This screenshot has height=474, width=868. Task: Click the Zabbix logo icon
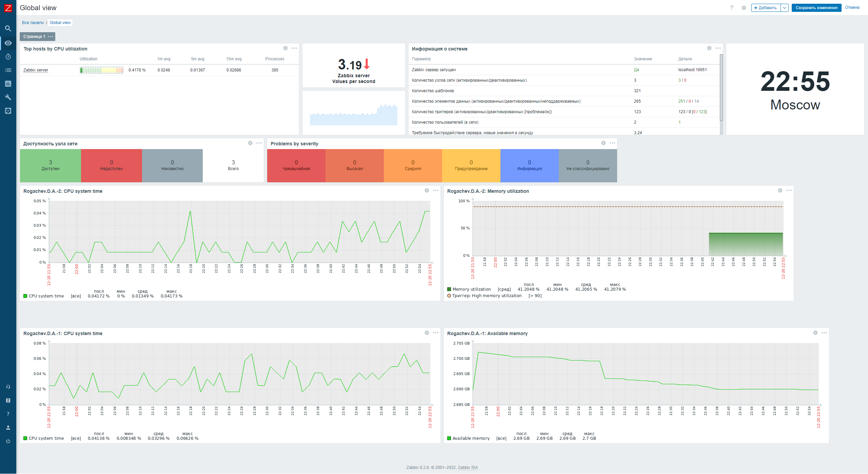tap(8, 8)
